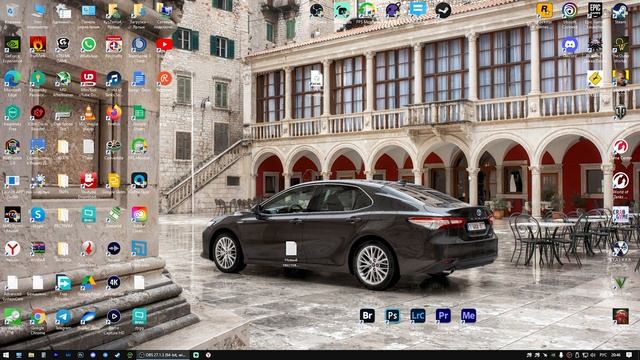
Task: Open the text file on the balcony
Action: (316, 78)
